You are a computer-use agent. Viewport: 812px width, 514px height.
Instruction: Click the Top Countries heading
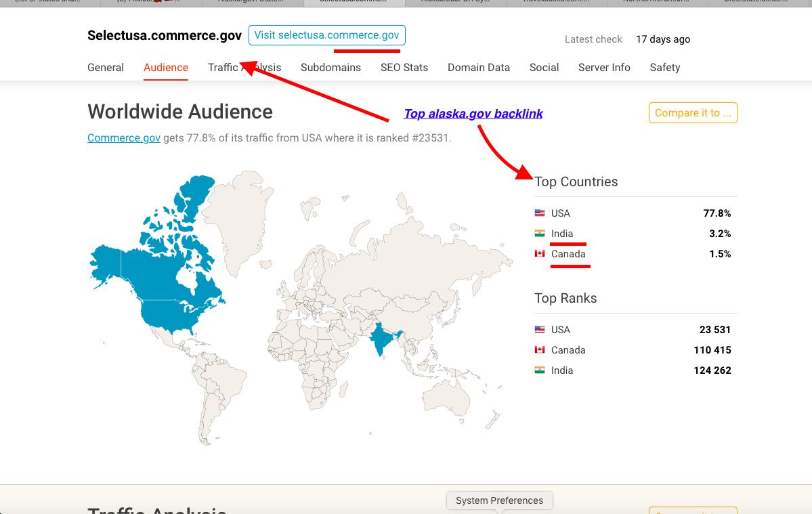[x=576, y=181]
